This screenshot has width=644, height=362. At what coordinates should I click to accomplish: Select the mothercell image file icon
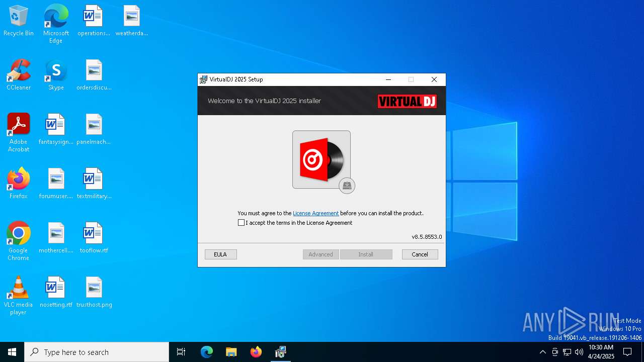pyautogui.click(x=56, y=238)
